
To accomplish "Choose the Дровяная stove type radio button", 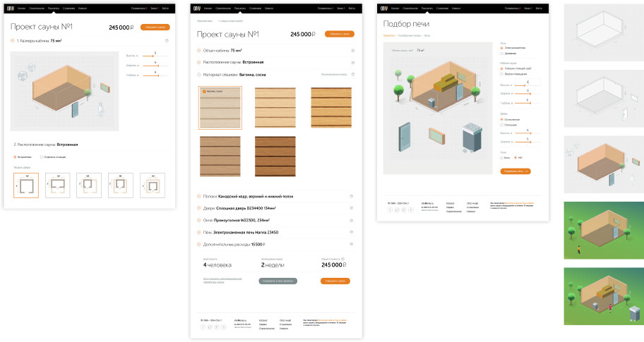I will (501, 53).
